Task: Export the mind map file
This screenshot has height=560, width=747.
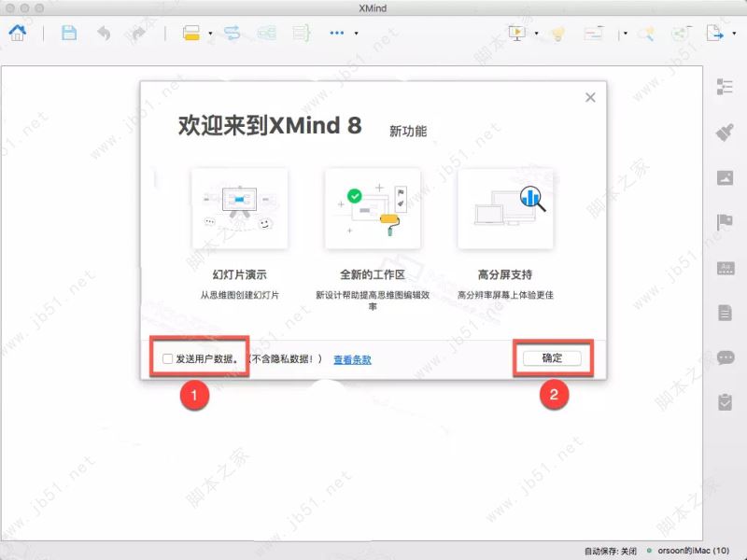Action: tap(714, 33)
